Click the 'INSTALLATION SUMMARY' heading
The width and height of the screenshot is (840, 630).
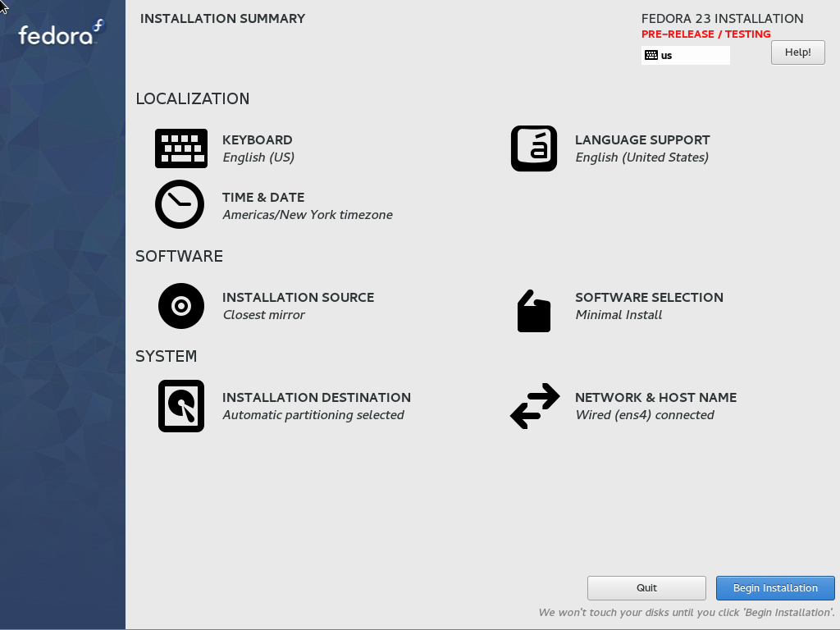coord(222,19)
